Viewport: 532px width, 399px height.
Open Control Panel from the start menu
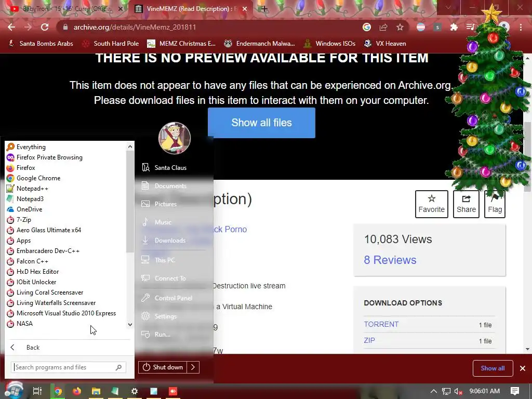click(x=174, y=298)
